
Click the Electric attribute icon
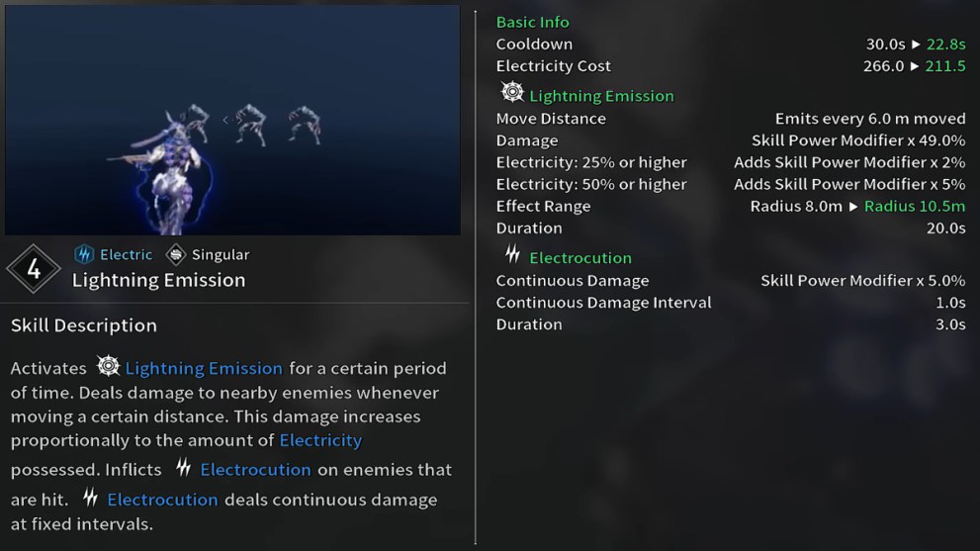tap(84, 254)
